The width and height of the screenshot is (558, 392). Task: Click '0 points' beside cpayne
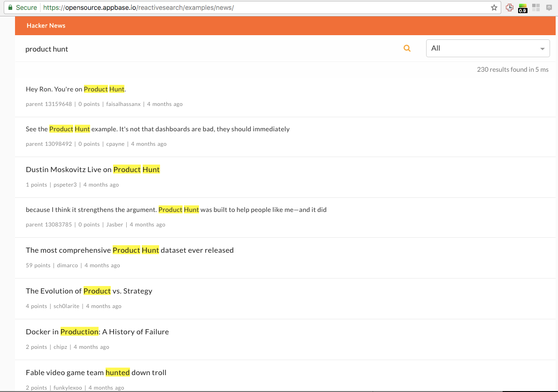coord(89,143)
